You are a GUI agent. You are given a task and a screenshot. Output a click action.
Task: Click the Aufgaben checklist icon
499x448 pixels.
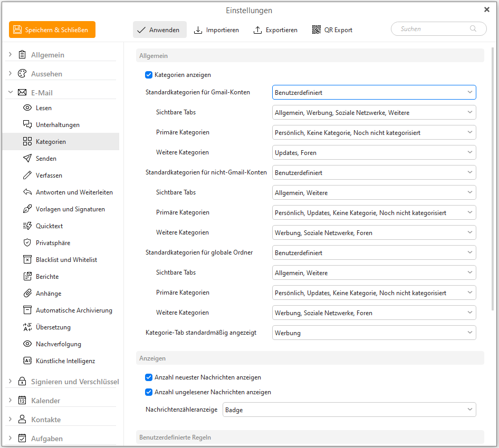pos(22,438)
